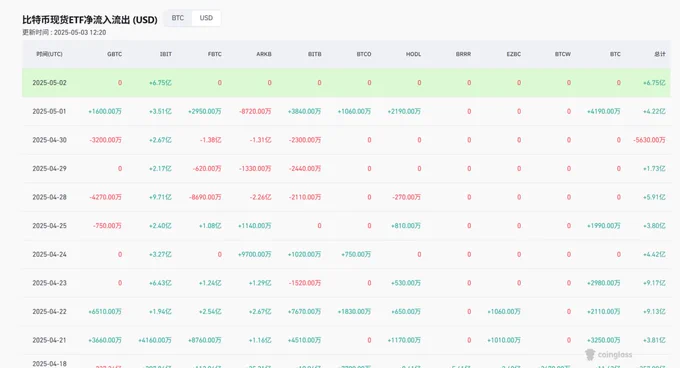Screen dimensions: 680x368
Task: Click the 总计 column header
Action: click(660, 54)
